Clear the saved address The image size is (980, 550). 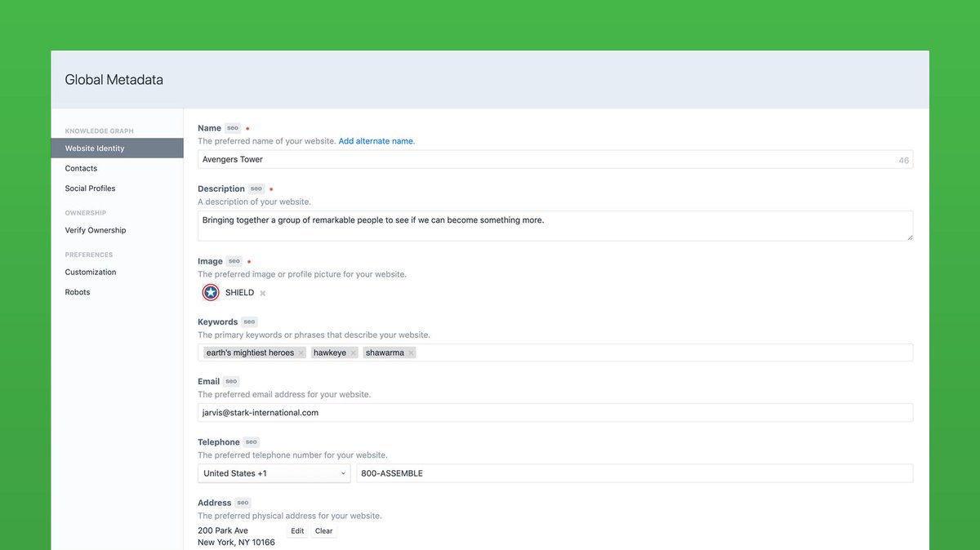323,530
